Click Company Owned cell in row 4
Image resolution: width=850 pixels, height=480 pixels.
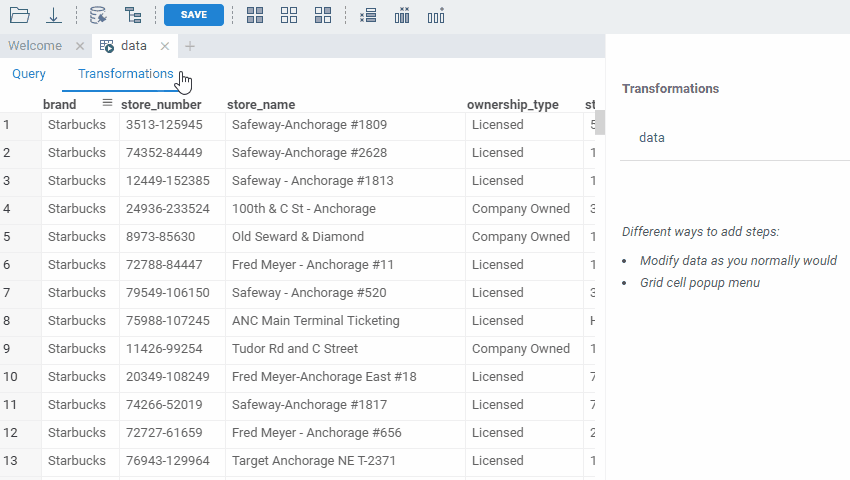coord(524,209)
